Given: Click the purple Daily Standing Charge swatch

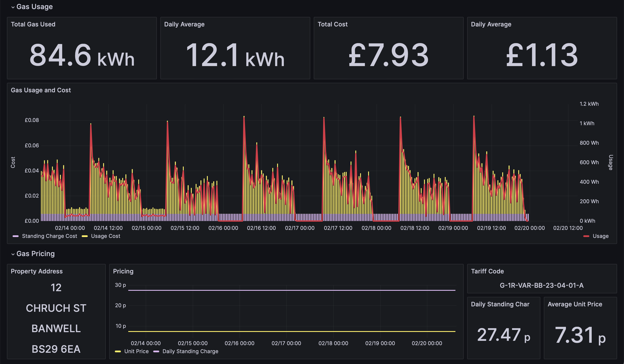Looking at the screenshot, I should pos(156,351).
